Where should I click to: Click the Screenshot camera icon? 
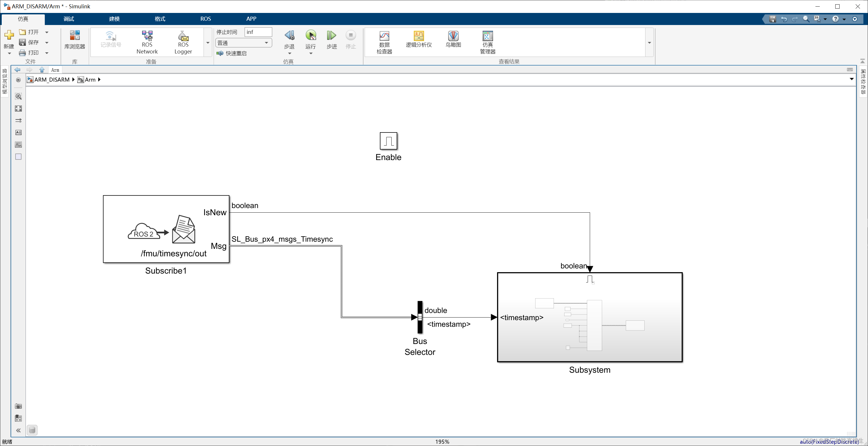(19, 406)
